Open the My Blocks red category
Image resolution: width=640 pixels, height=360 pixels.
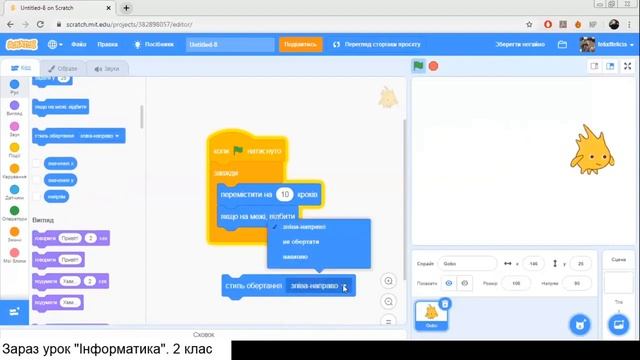[x=14, y=253]
